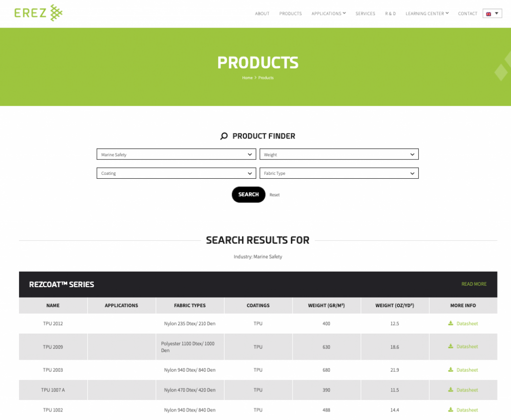Open the Applications menu label
The image size is (511, 420).
pos(326,13)
